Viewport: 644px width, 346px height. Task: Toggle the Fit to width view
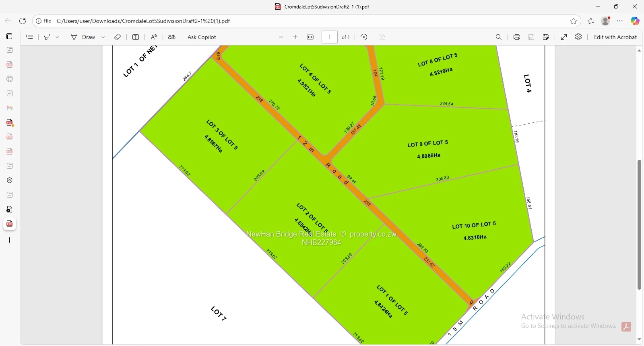[310, 37]
